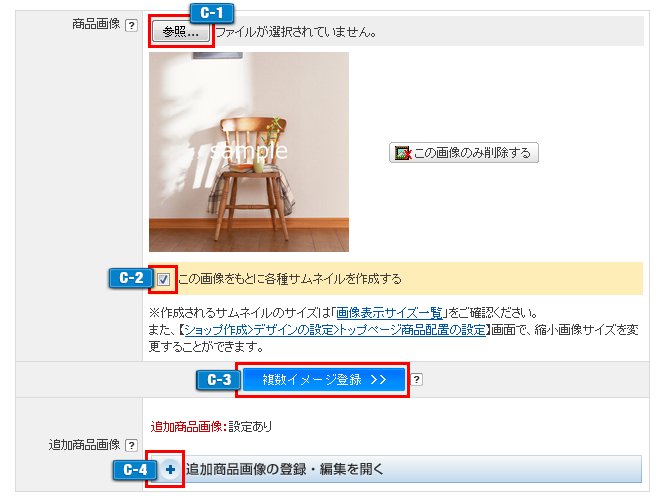The width and height of the screenshot is (663, 503).
Task: Click the 商品画像 field label
Action: coord(96,24)
